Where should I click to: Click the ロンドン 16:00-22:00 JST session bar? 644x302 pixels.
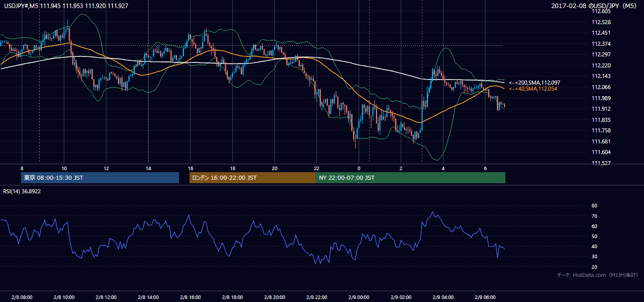(x=252, y=178)
